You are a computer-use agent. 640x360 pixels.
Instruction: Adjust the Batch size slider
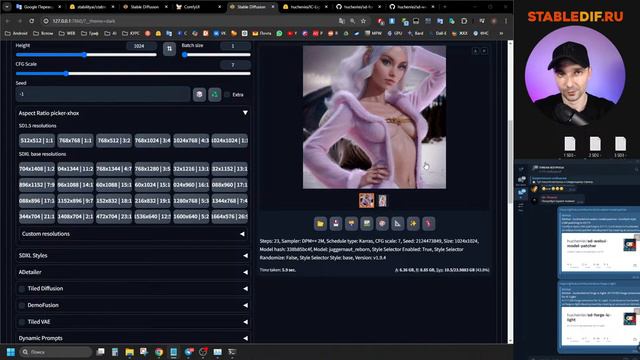(x=216, y=55)
